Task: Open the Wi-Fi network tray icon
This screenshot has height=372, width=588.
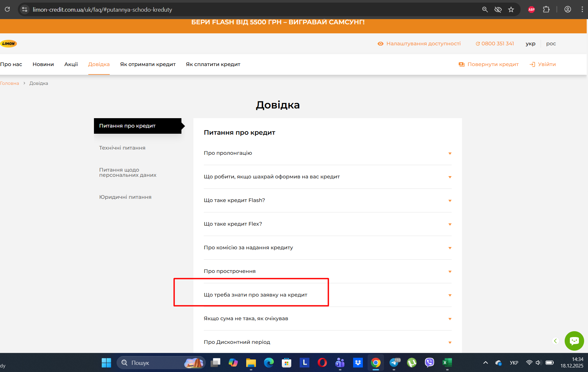Action: click(x=529, y=363)
